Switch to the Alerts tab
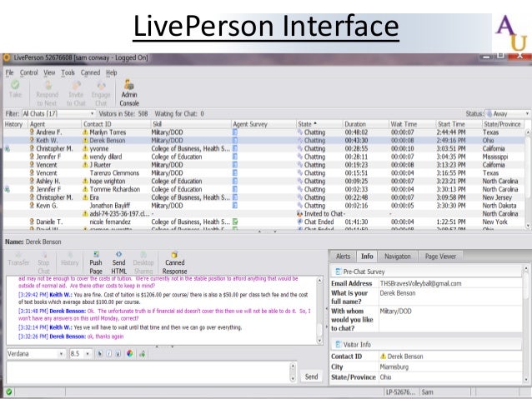 tap(343, 257)
